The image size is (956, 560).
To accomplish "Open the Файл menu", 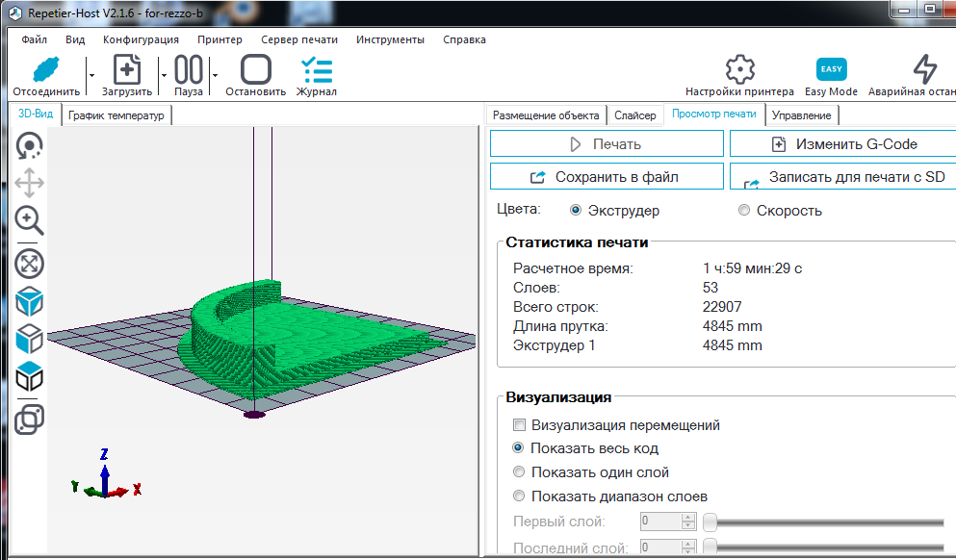I will 34,39.
